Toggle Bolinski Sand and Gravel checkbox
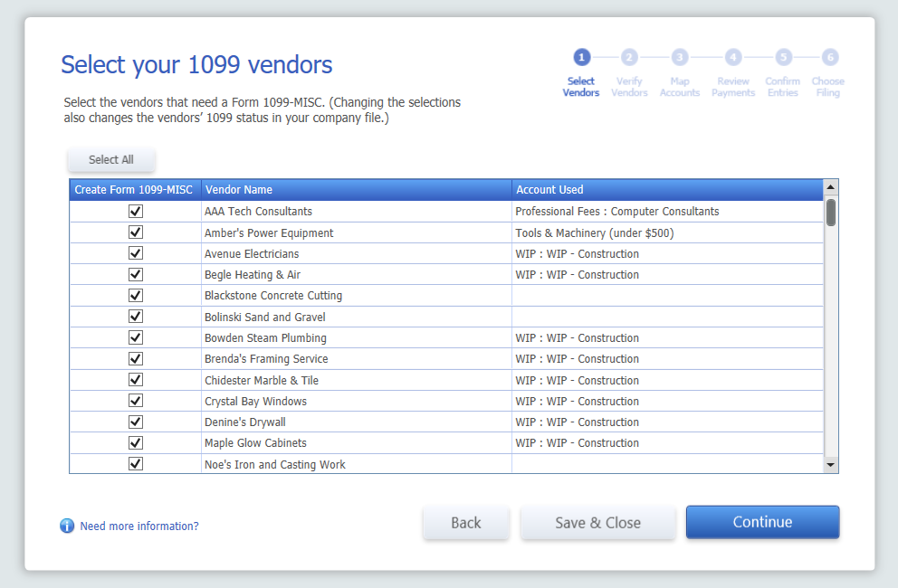This screenshot has height=588, width=898. point(136,317)
